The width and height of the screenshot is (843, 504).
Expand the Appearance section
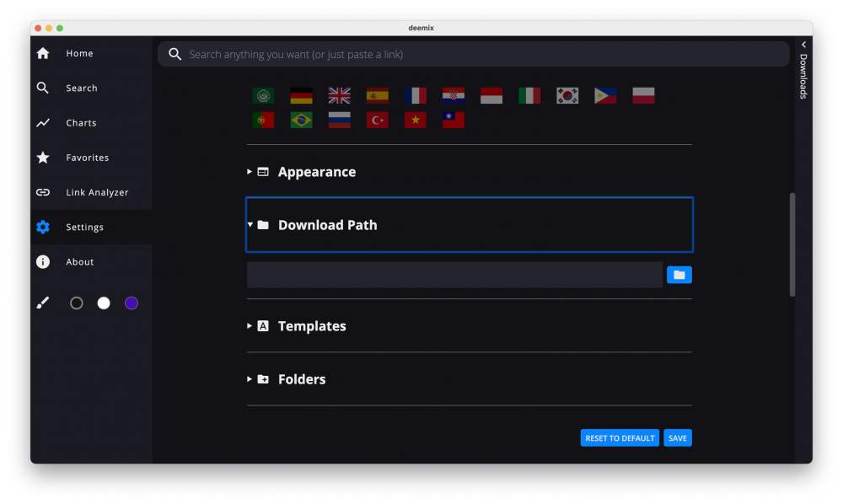tap(316, 172)
